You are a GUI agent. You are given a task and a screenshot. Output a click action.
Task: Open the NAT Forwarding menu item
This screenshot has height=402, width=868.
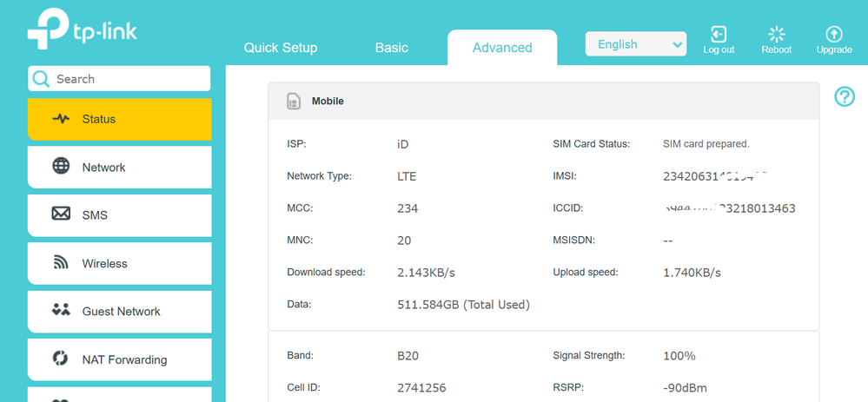click(120, 359)
